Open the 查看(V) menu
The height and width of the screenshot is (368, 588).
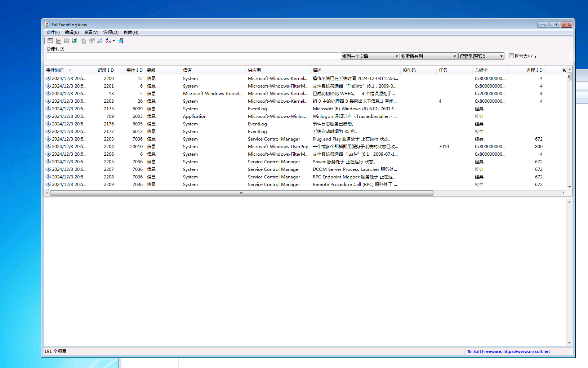tap(91, 32)
